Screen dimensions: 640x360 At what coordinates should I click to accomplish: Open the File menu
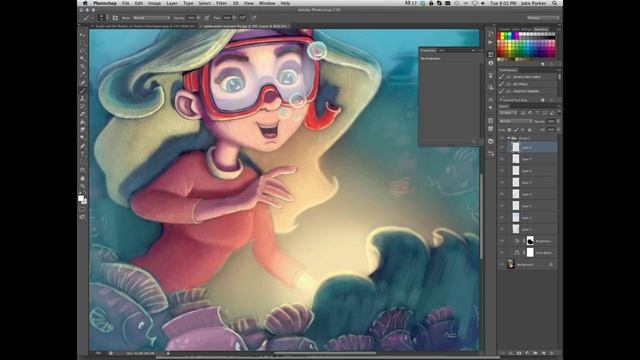pyautogui.click(x=126, y=3)
